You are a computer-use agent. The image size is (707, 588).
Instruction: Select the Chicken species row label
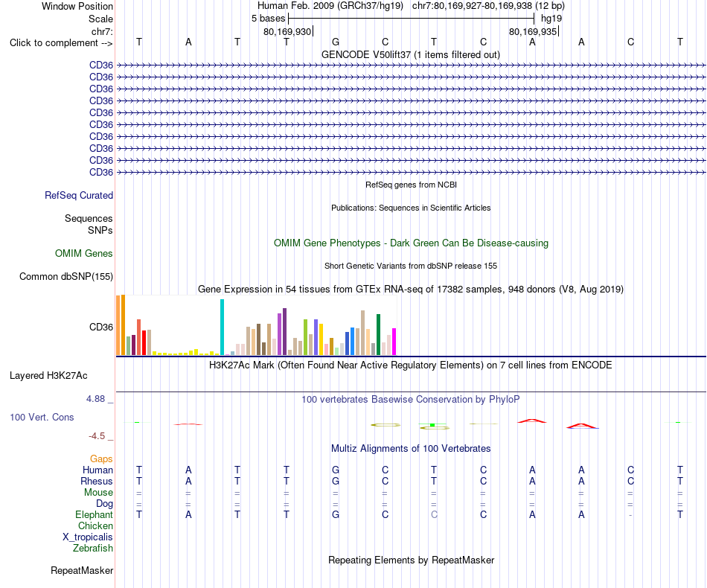click(95, 525)
